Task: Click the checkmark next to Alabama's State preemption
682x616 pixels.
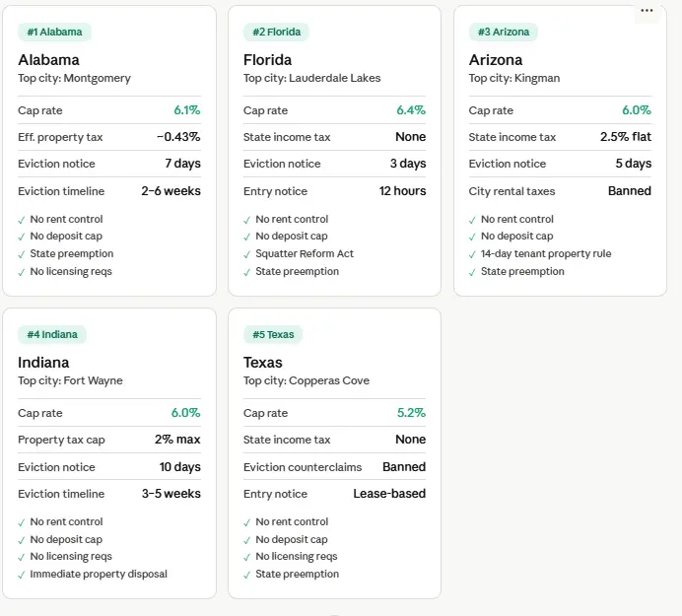Action: (22, 254)
